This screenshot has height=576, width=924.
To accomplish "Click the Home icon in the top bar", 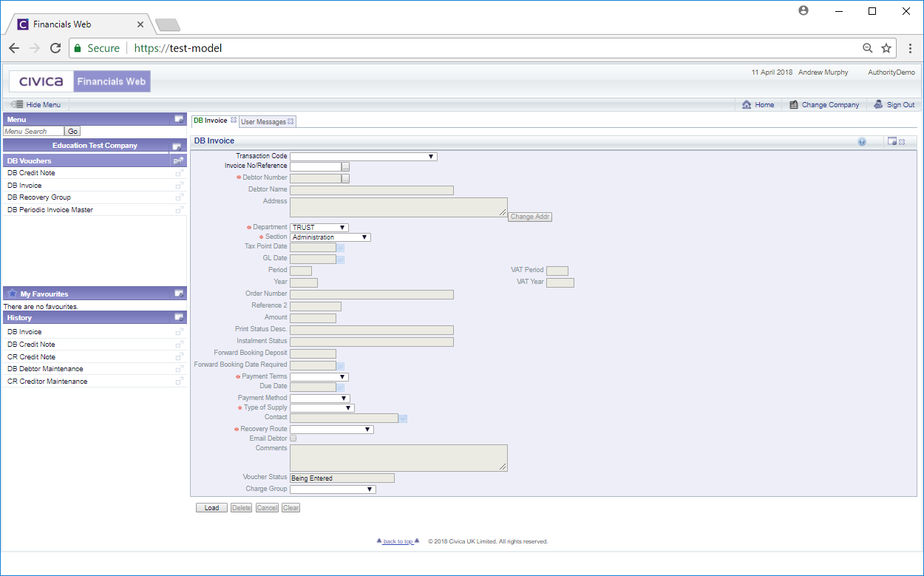I will click(747, 105).
